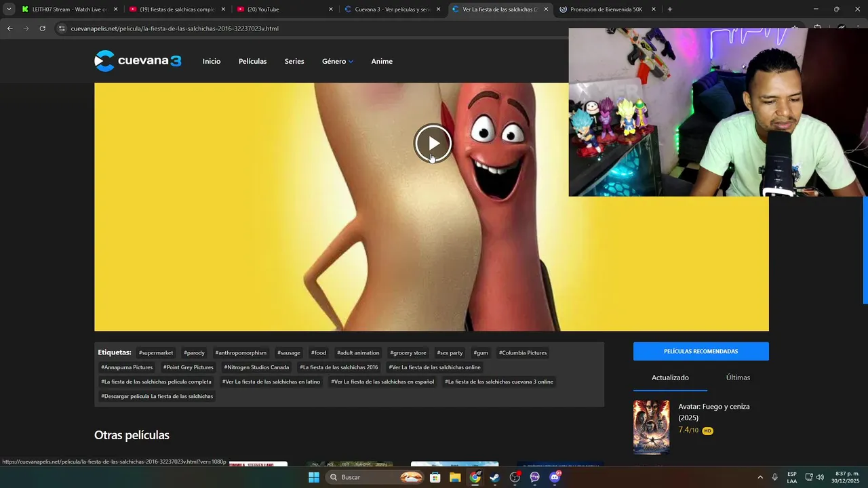
Task: Click #Ver La fiesta de las salchichas en español
Action: click(382, 382)
